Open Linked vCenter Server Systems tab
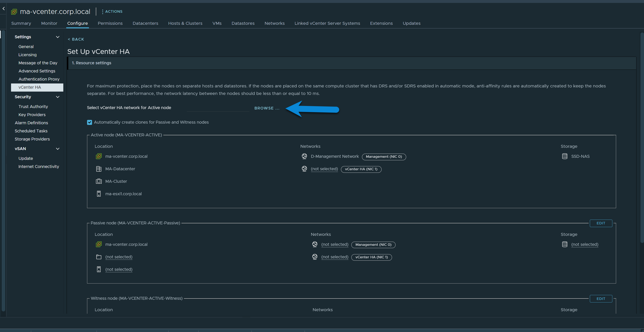This screenshot has height=332, width=644. (x=327, y=23)
